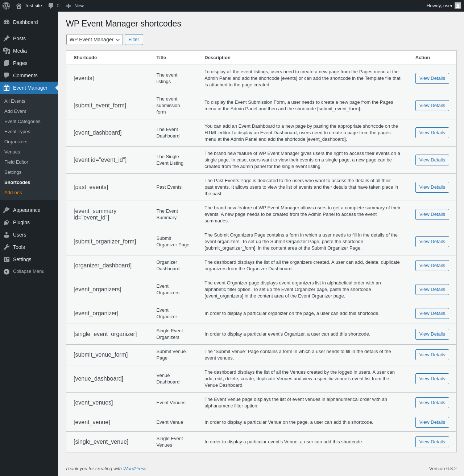This screenshot has height=476, width=464.
Task: Open Event Manager Settings submenu item
Action: [29, 172]
